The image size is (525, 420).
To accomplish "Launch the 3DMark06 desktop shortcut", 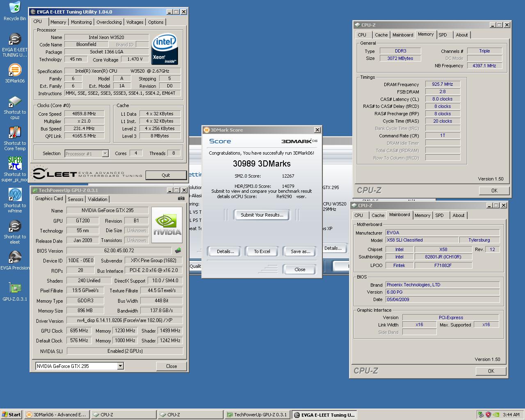I will (x=15, y=73).
